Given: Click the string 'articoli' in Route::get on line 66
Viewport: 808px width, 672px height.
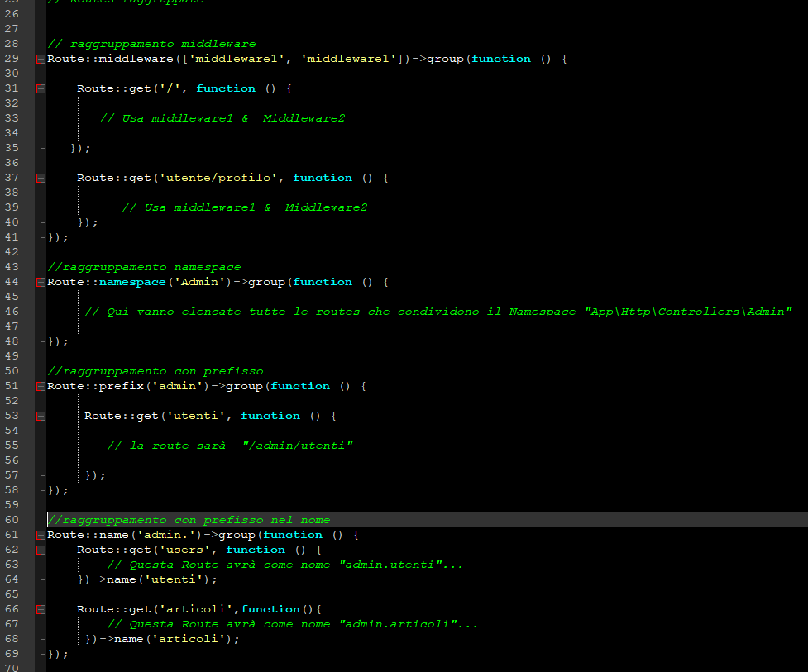Looking at the screenshot, I should 196,609.
